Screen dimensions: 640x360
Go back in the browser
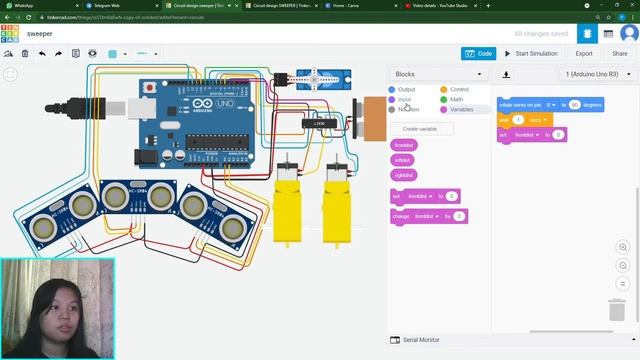(7, 18)
